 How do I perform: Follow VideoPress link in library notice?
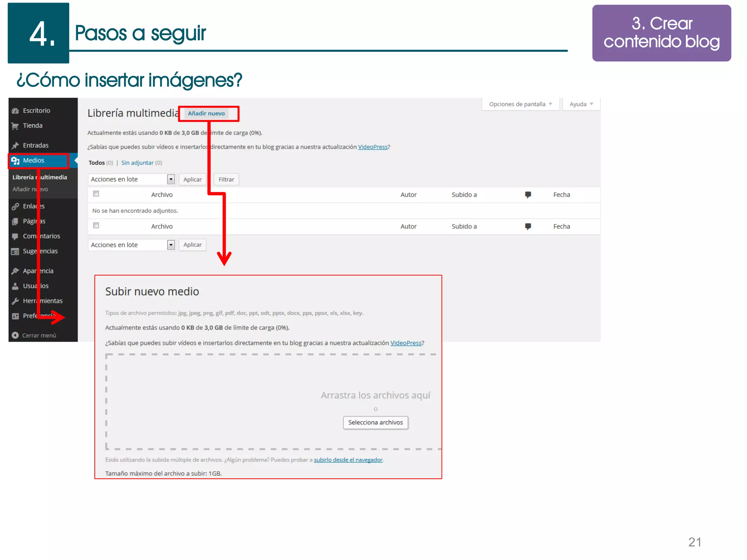point(373,147)
